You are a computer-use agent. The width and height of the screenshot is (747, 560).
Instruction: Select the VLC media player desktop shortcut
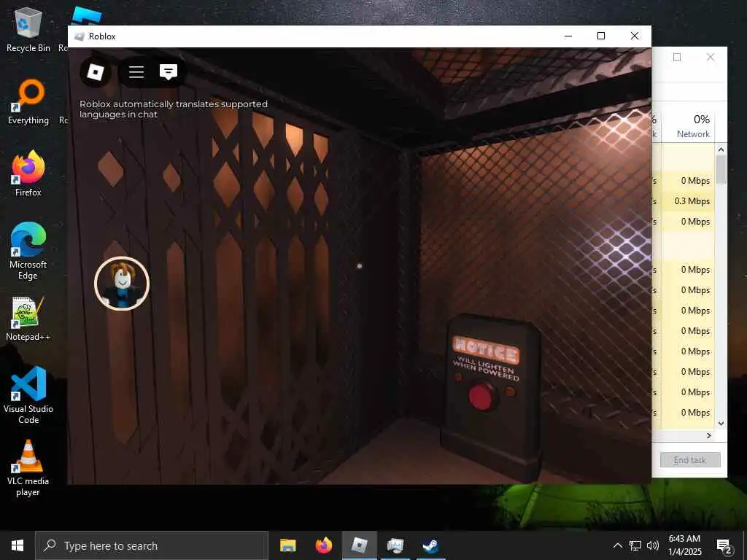(x=28, y=468)
